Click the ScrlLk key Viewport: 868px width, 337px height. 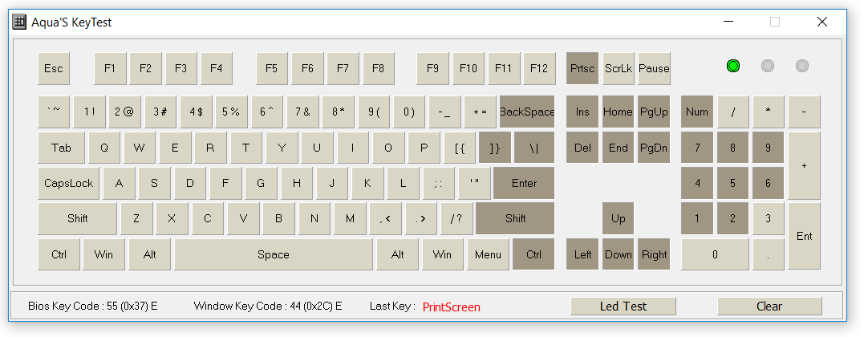[x=619, y=69]
